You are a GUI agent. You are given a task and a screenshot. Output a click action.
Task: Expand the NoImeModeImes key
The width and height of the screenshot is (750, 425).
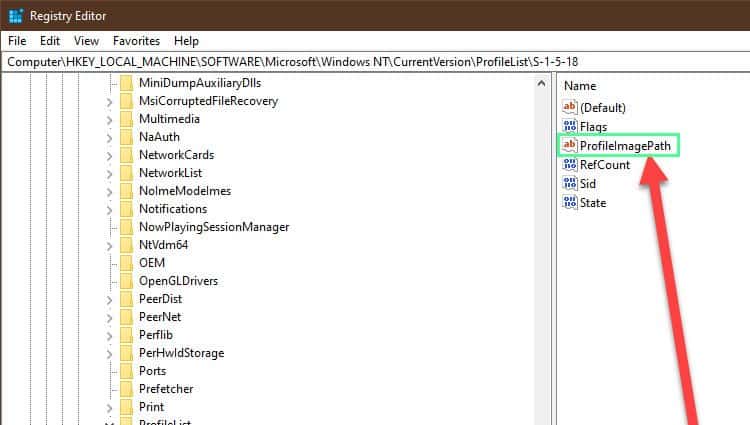coord(110,192)
